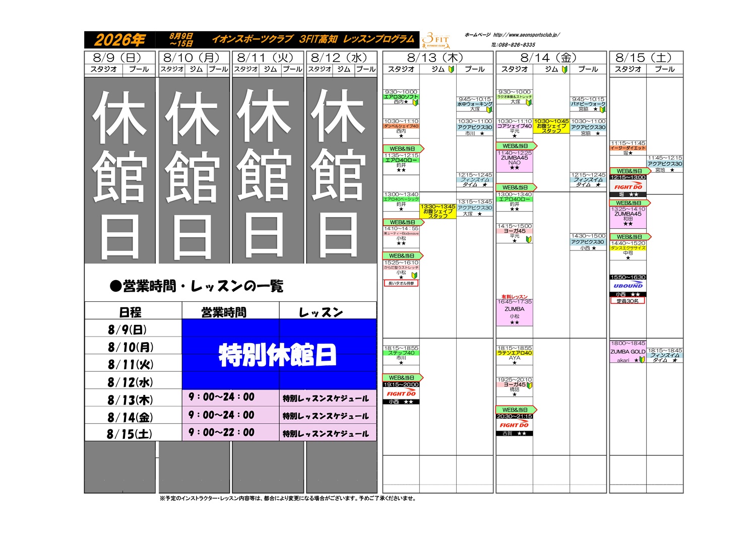Viewport: 756px width, 534px height.
Task: Click the 営業時間・レッスンの一覧 heading
Action: 197,286
